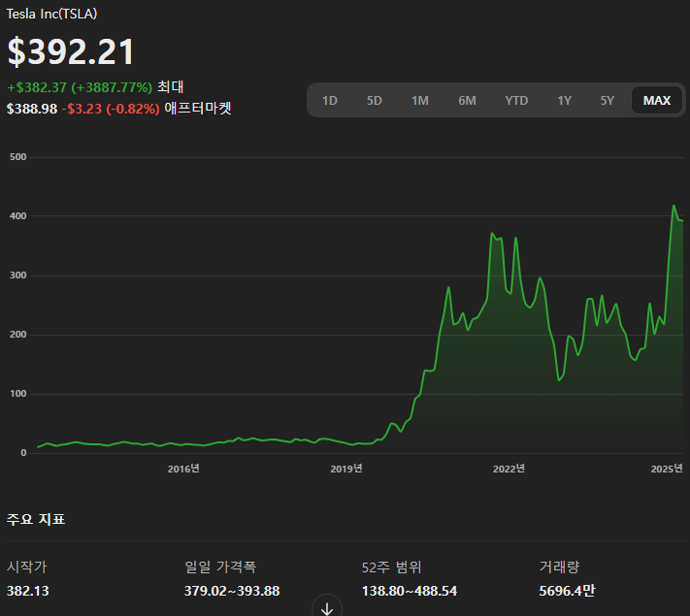Click the 400 y-axis label
Screen dimensions: 690x616
coord(18,216)
